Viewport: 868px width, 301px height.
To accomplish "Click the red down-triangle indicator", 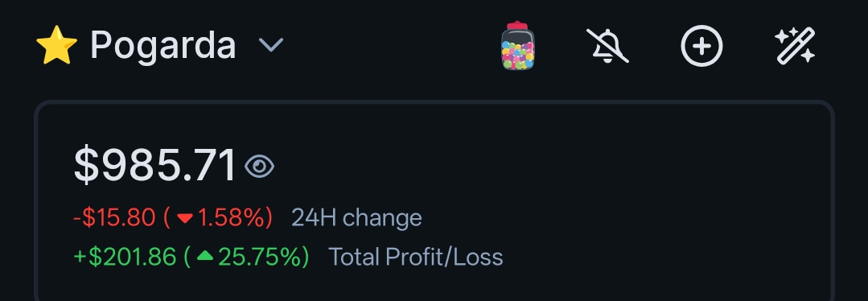I will [184, 218].
